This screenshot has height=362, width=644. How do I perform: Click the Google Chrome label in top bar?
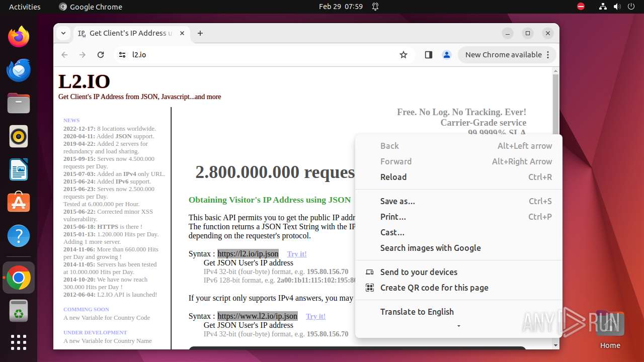pyautogui.click(x=91, y=7)
